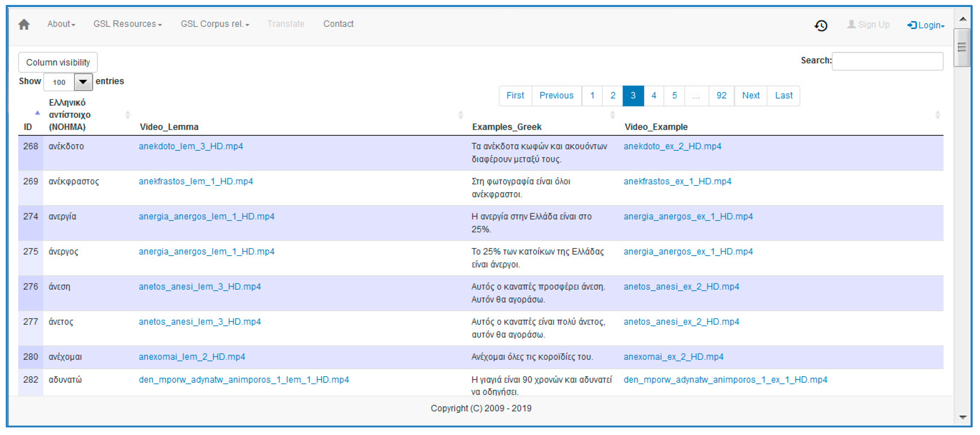The image size is (980, 435).
Task: Expand the About menu
Action: (61, 24)
